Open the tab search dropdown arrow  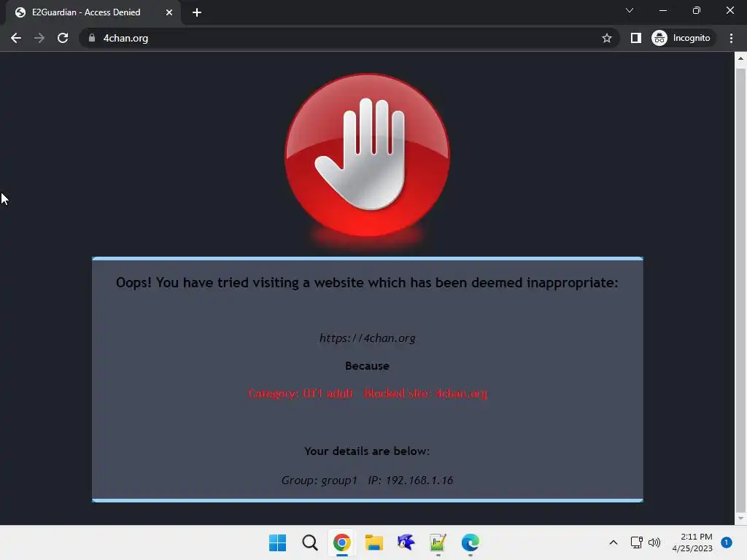click(x=630, y=10)
